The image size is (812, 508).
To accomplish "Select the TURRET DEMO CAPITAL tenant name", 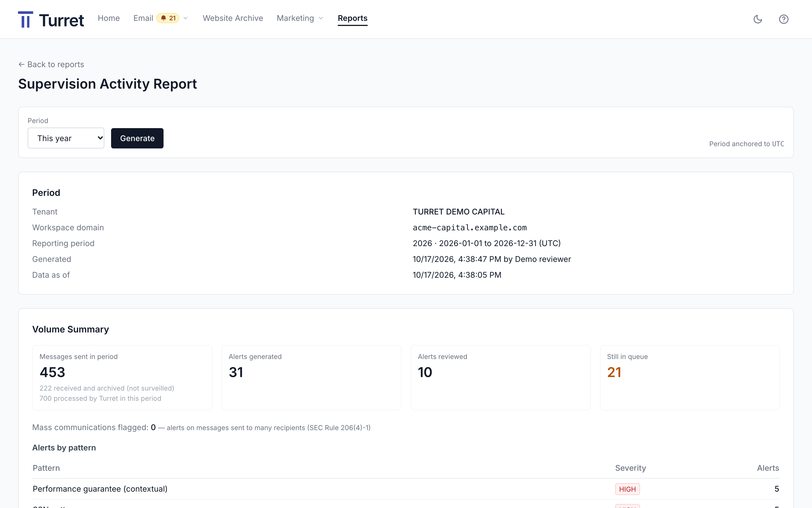I will 458,212.
